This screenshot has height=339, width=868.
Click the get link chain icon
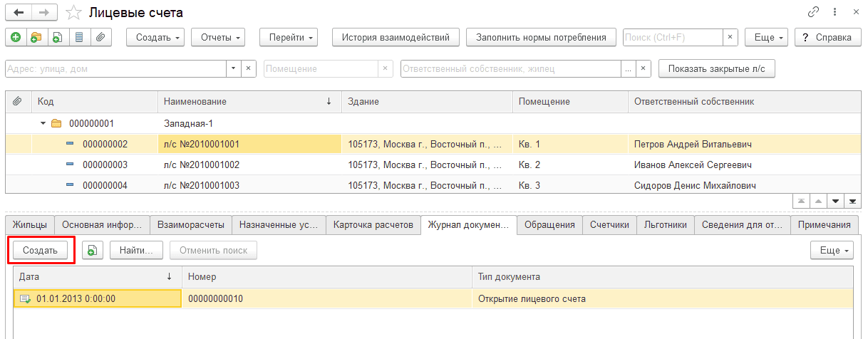813,12
